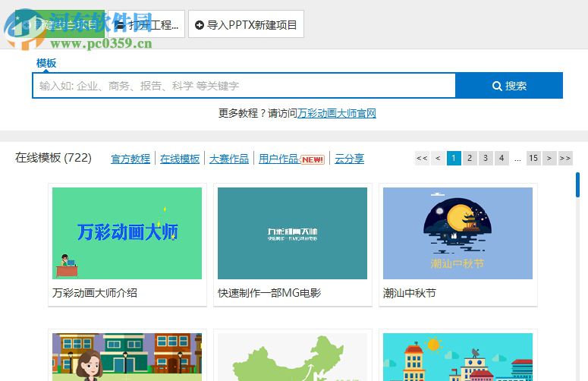Click 导入PPTX新建项目 button
This screenshot has width=588, height=381.
(246, 24)
